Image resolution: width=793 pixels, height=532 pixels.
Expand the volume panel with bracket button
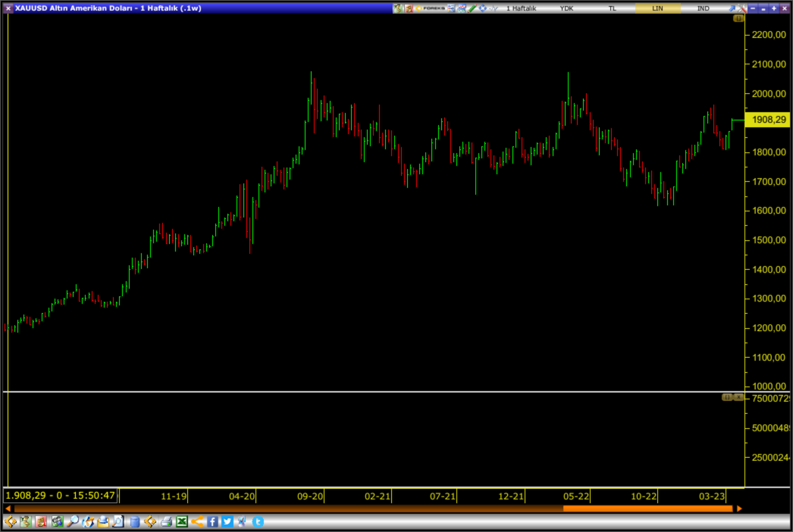tap(727, 398)
